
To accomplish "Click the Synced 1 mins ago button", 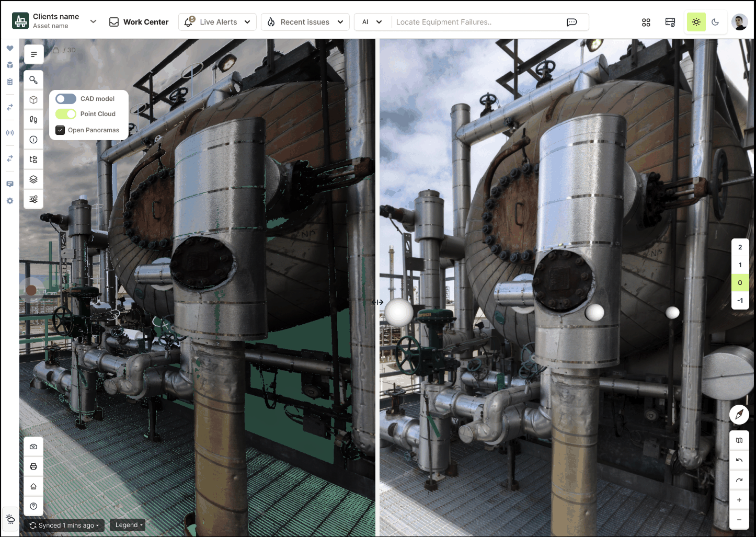I will pos(64,525).
